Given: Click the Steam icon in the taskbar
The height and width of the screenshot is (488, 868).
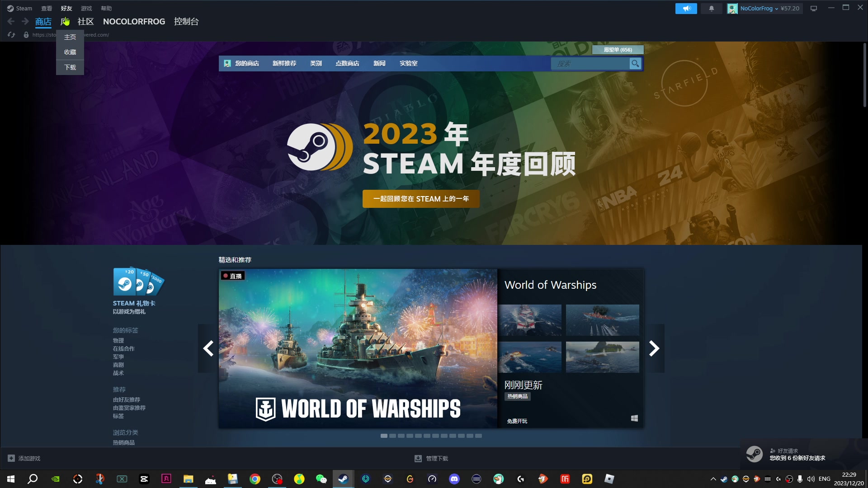Looking at the screenshot, I should (343, 479).
